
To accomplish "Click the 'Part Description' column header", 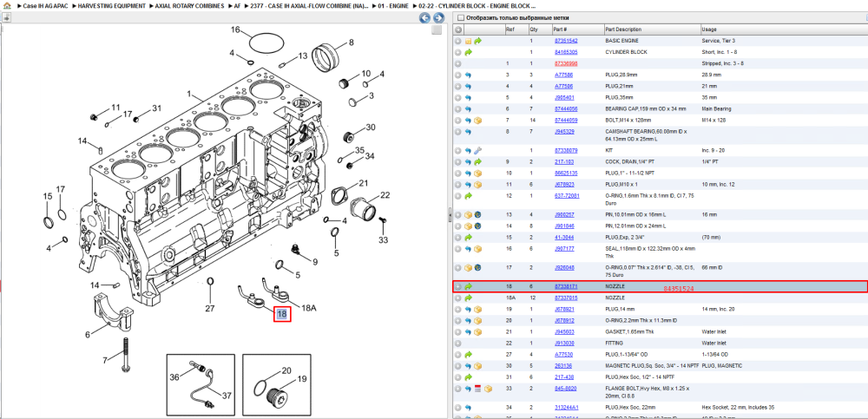I will (x=623, y=29).
